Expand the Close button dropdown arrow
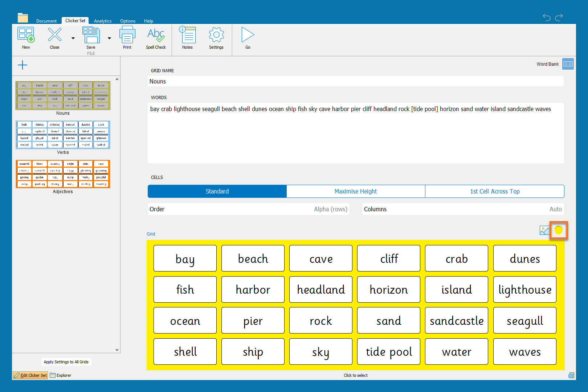 (x=73, y=38)
